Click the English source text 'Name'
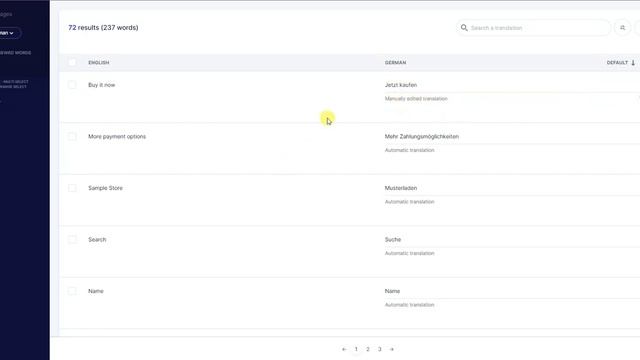This screenshot has width=640, height=360. click(x=96, y=291)
